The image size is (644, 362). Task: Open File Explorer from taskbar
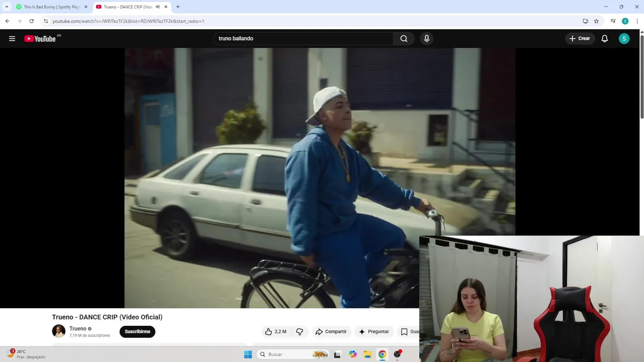pos(367,354)
